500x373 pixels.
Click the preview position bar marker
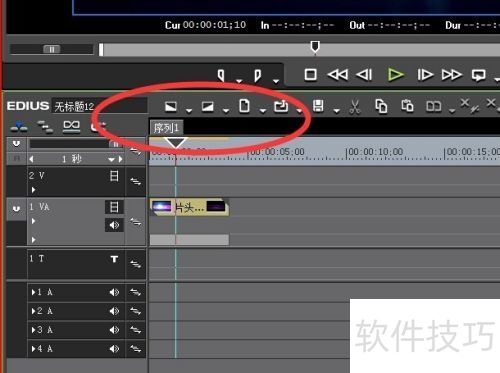315,47
